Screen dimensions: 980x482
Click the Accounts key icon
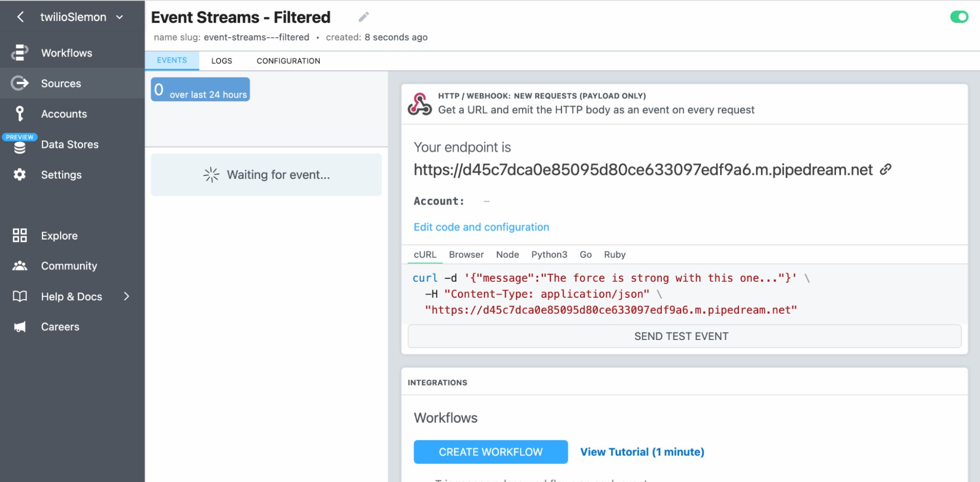20,114
